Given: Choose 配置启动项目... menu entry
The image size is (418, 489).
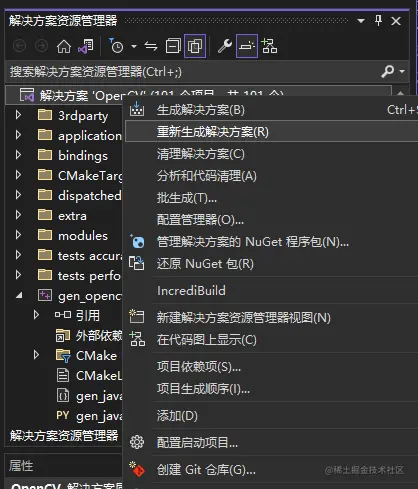Looking at the screenshot, I should pos(271,443).
